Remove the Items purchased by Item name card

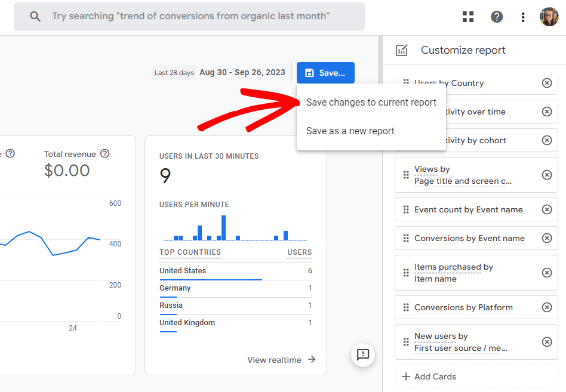[547, 273]
